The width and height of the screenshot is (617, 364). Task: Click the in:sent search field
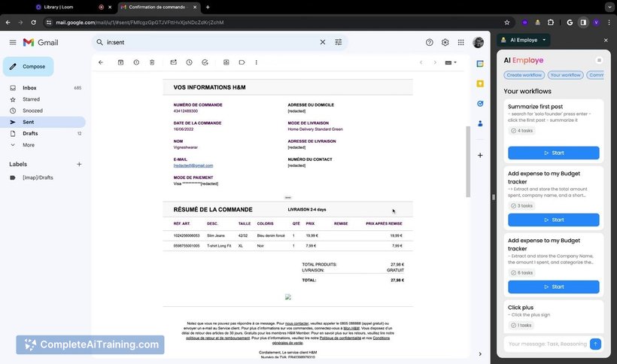[211, 42]
